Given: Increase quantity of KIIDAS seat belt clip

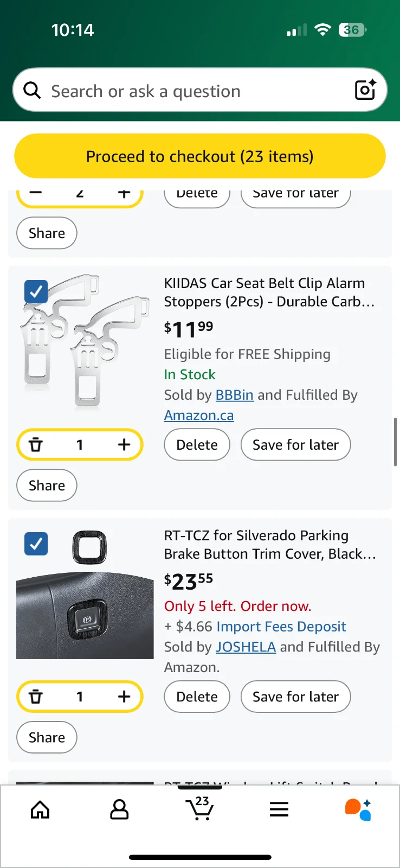Looking at the screenshot, I should (x=124, y=445).
